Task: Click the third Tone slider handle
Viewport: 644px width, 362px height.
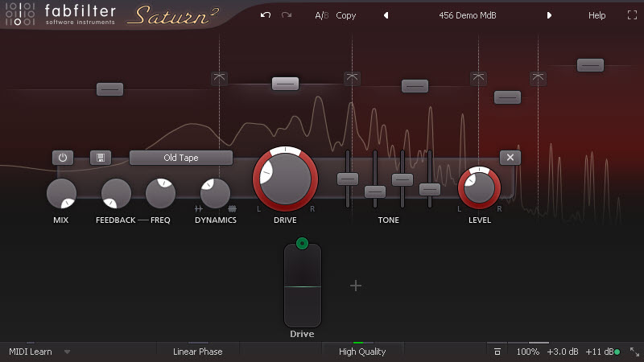Action: 402,179
